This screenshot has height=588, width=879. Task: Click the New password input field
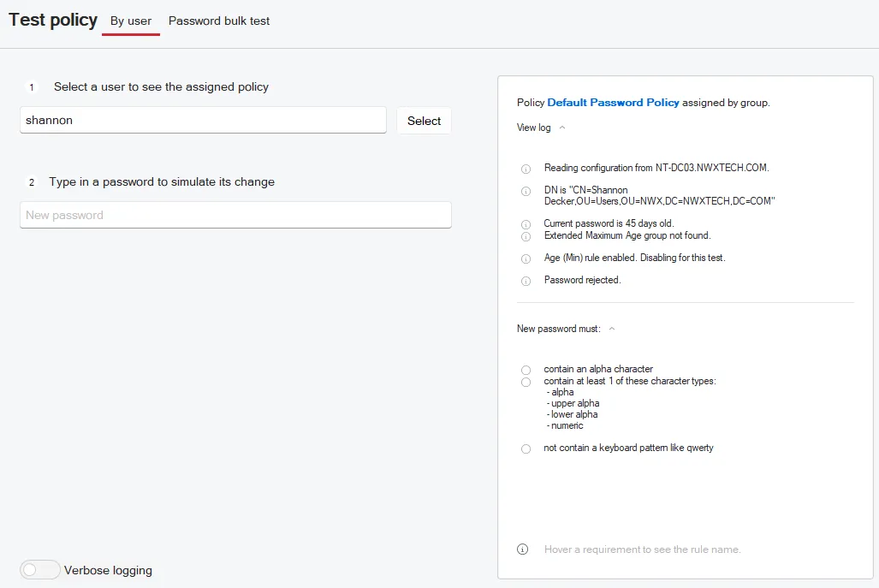point(235,215)
